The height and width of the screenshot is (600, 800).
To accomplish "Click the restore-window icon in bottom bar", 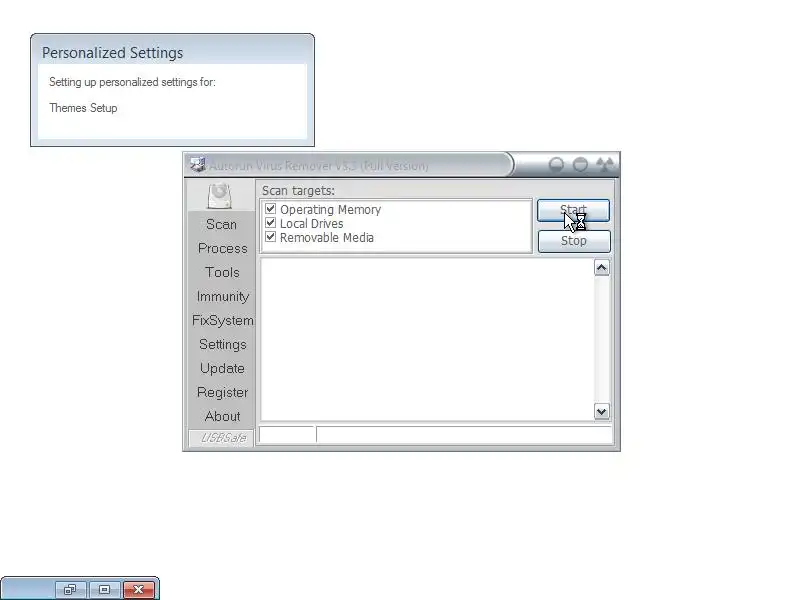I will (70, 589).
